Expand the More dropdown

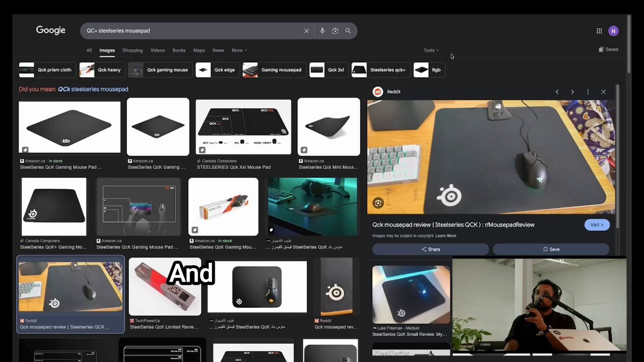239,50
